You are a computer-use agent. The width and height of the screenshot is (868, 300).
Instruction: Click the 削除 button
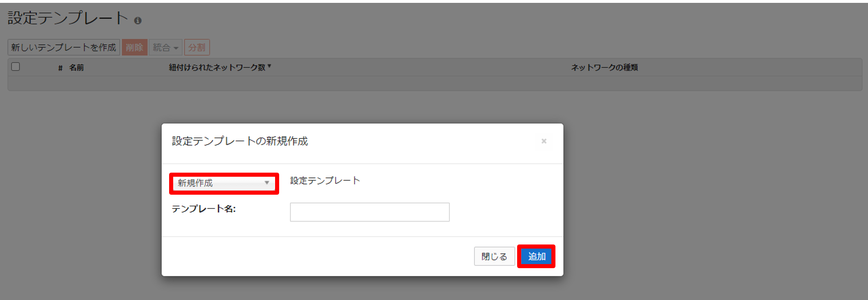click(x=134, y=47)
